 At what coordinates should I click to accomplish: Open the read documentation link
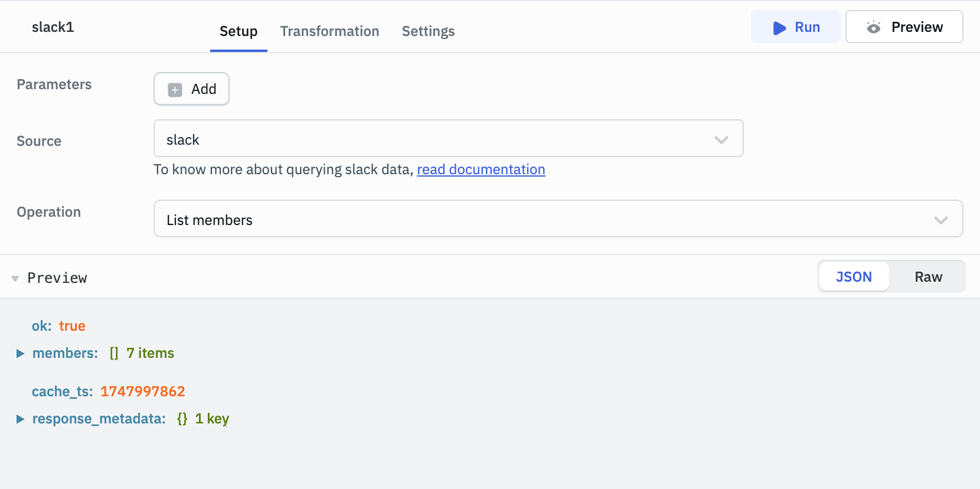pyautogui.click(x=481, y=170)
